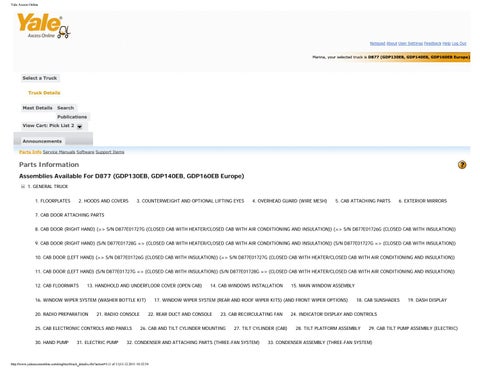Image resolution: width=480 pixels, height=371 pixels.
Task: Open 33. CONDENSER ASSEMBLY (THREE-FAN SYSTEM)
Action: (x=320, y=342)
